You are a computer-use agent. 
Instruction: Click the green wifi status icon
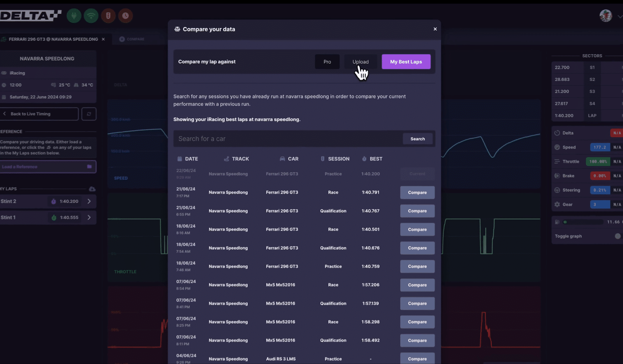tap(91, 16)
